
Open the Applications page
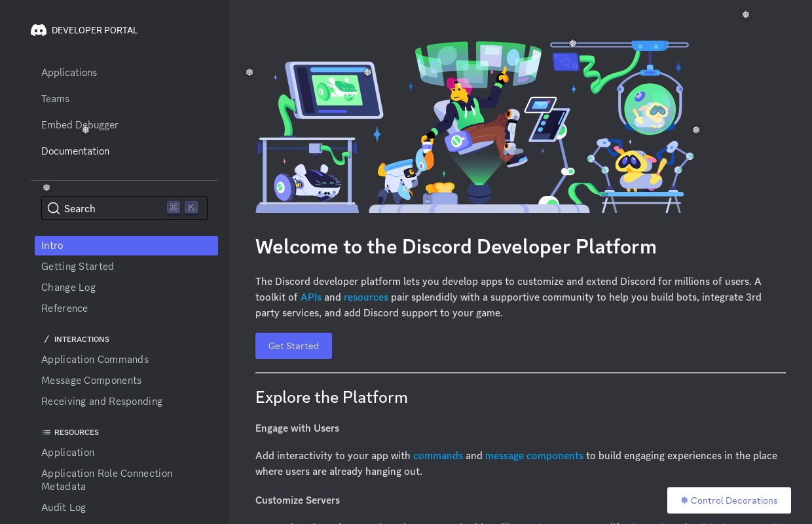click(x=69, y=73)
